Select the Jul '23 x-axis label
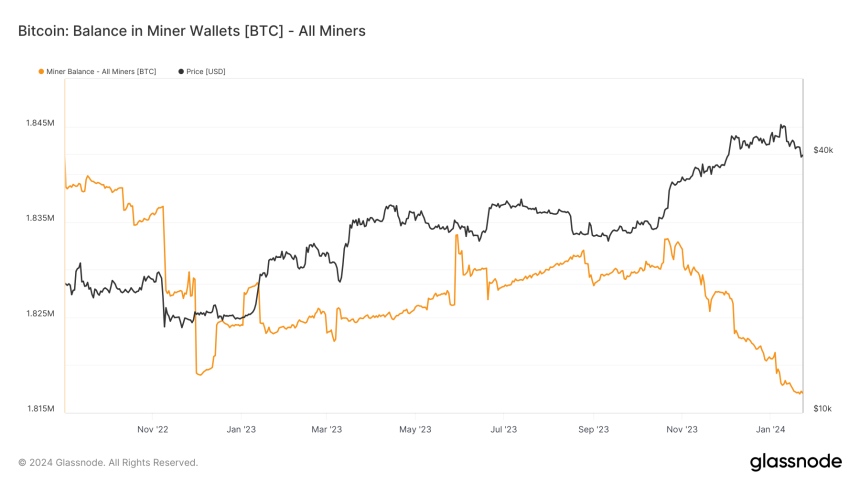The image size is (860, 484). 503,429
